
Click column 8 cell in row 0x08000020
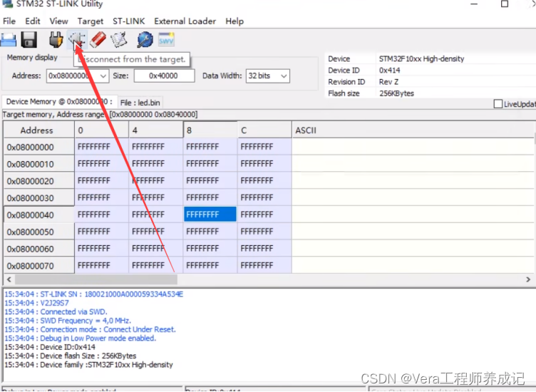coord(210,180)
